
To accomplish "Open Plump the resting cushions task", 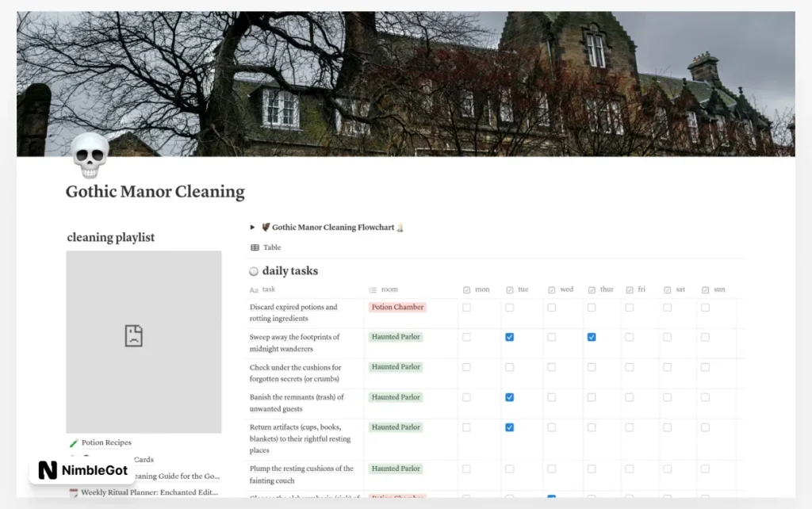I will (x=301, y=474).
